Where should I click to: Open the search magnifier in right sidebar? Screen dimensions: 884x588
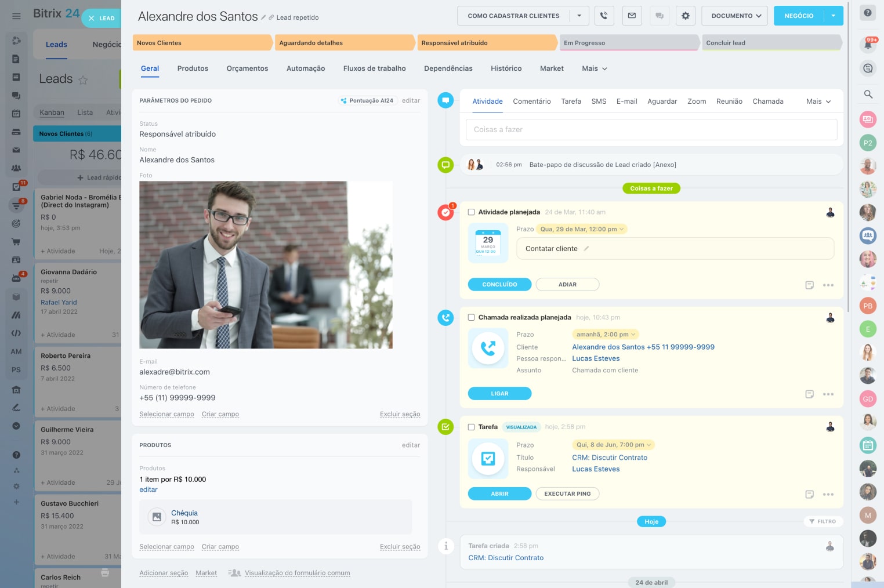868,94
